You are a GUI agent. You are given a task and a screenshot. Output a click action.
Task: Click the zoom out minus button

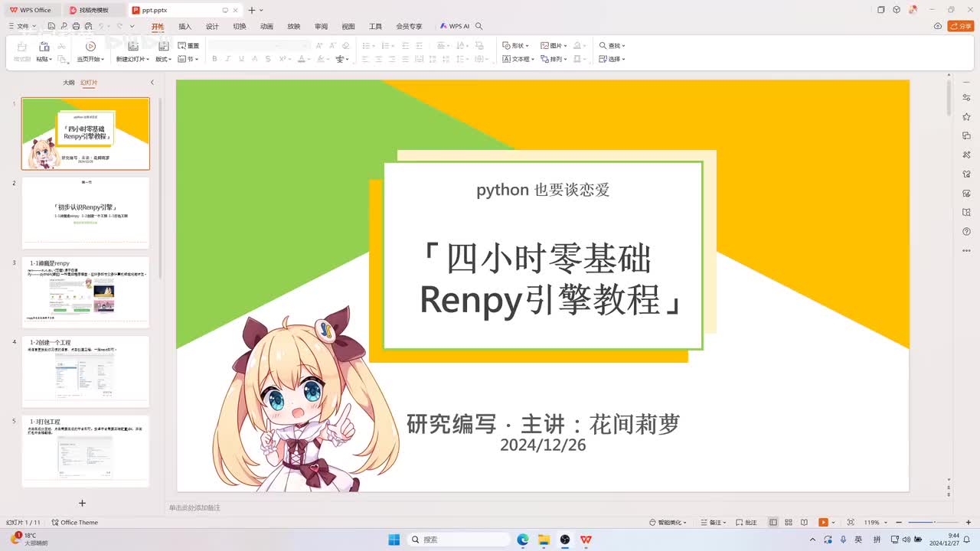(897, 523)
